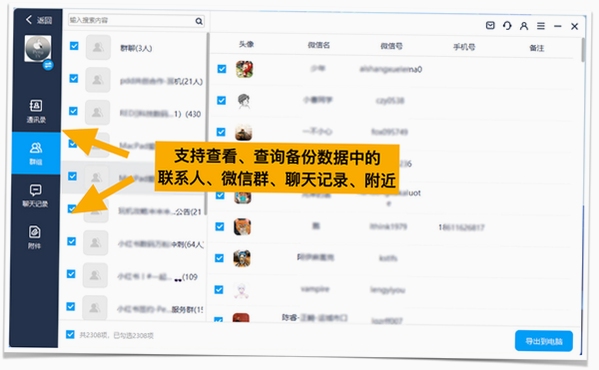
Task: Click the group avatar of the 服务群 group
Action: click(x=95, y=308)
